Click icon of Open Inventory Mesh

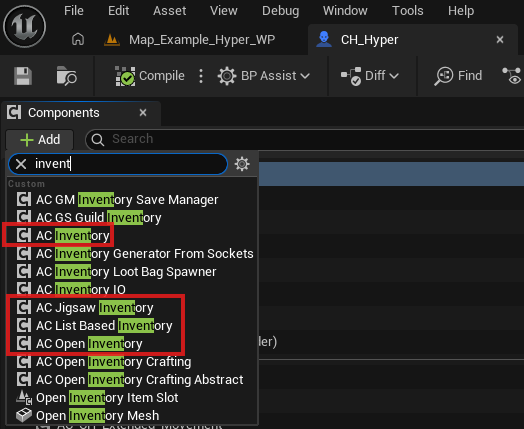coord(24,416)
